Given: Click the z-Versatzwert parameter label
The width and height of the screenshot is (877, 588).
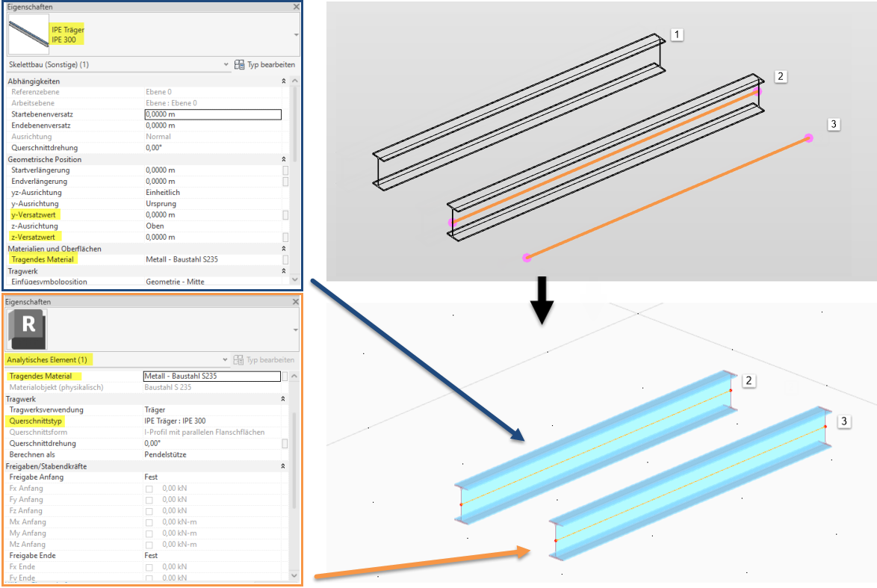Looking at the screenshot, I should point(33,237).
